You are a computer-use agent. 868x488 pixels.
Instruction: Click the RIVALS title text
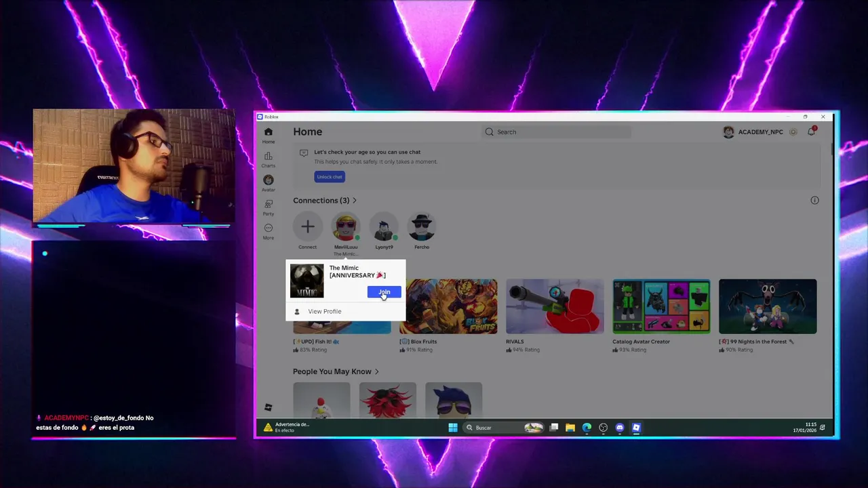515,342
